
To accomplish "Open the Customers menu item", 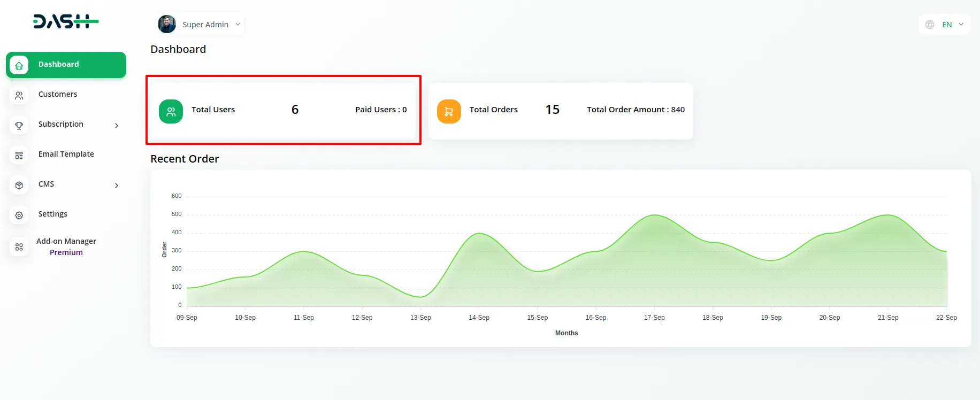I will click(58, 94).
